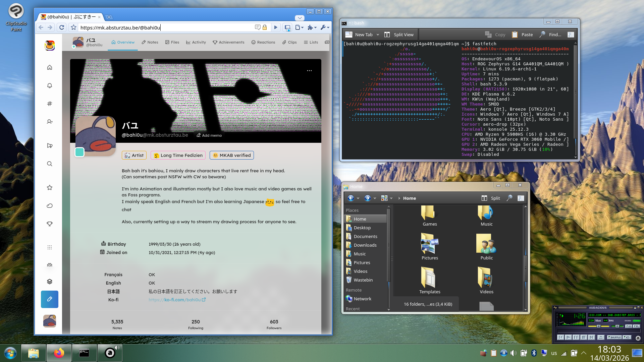Toggle SHUFFLE in Audacious player
The height and width of the screenshot is (362, 644).
tap(614, 338)
